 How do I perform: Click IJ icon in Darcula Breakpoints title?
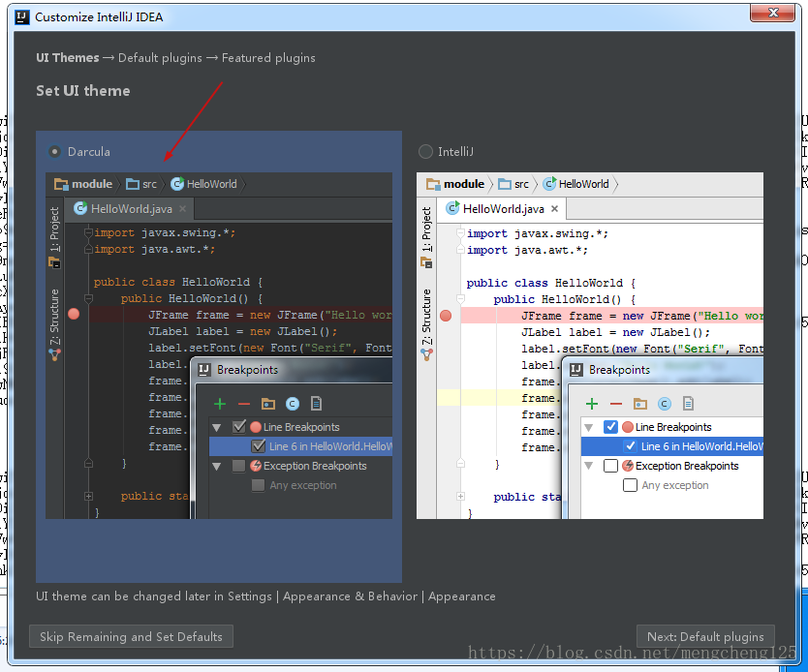[x=204, y=370]
